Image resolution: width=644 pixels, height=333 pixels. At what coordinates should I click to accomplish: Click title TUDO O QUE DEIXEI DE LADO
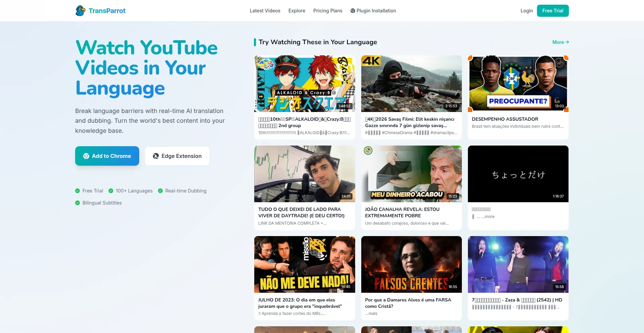301,213
